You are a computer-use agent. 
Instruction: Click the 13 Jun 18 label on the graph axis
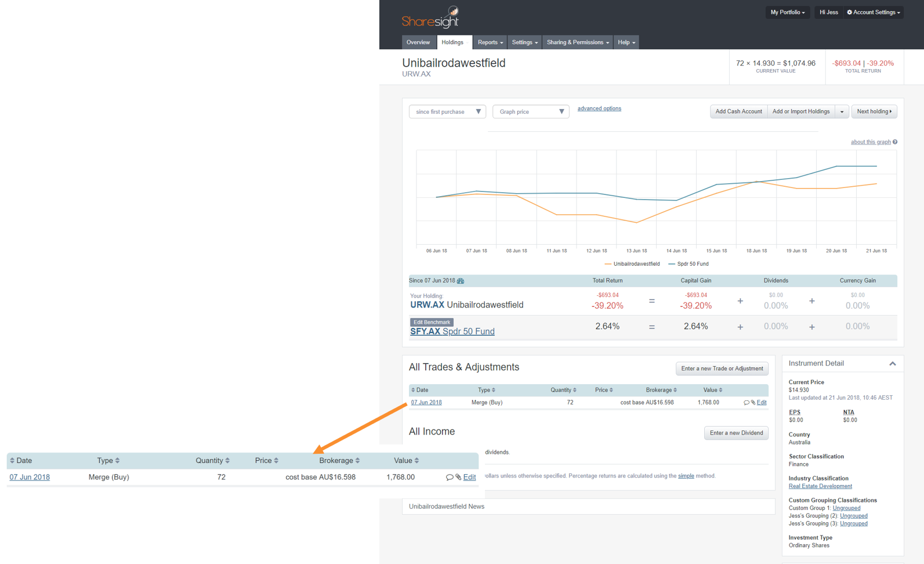click(x=636, y=251)
